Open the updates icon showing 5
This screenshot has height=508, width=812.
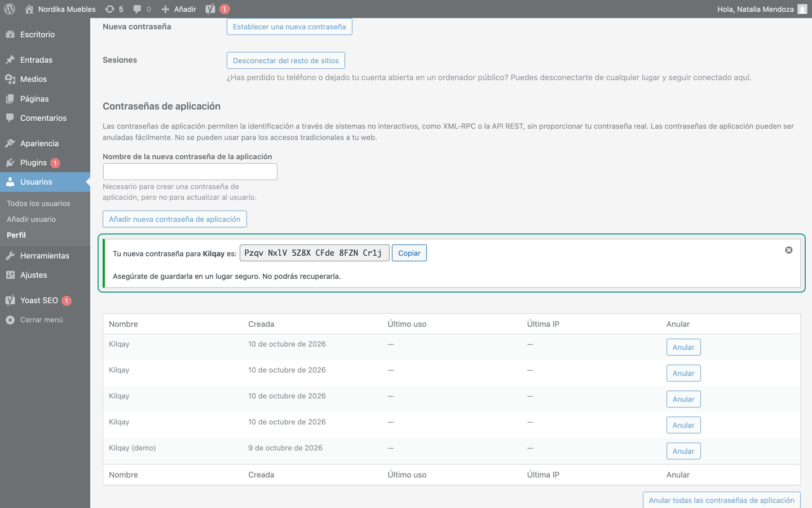pyautogui.click(x=110, y=9)
